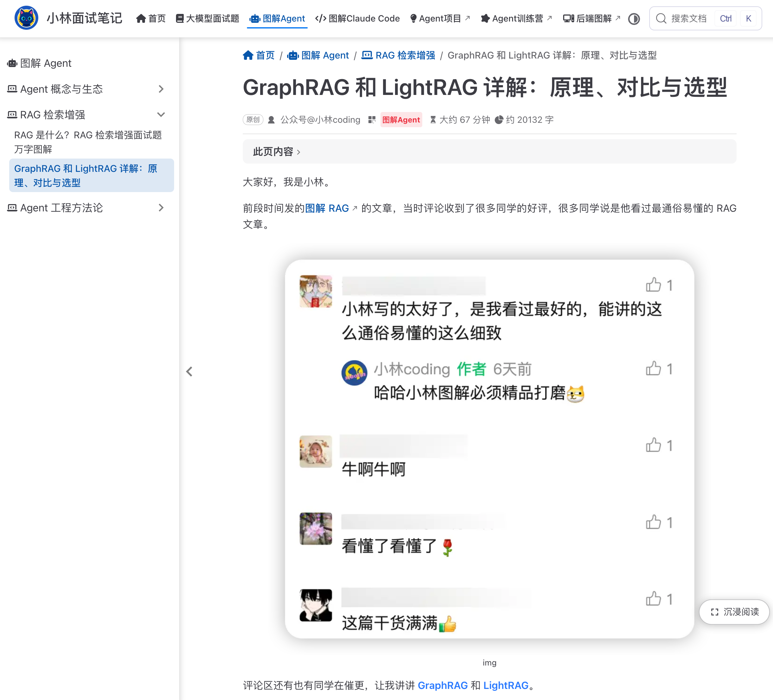Click 沉浸阅读 immersive reading button

[734, 612]
